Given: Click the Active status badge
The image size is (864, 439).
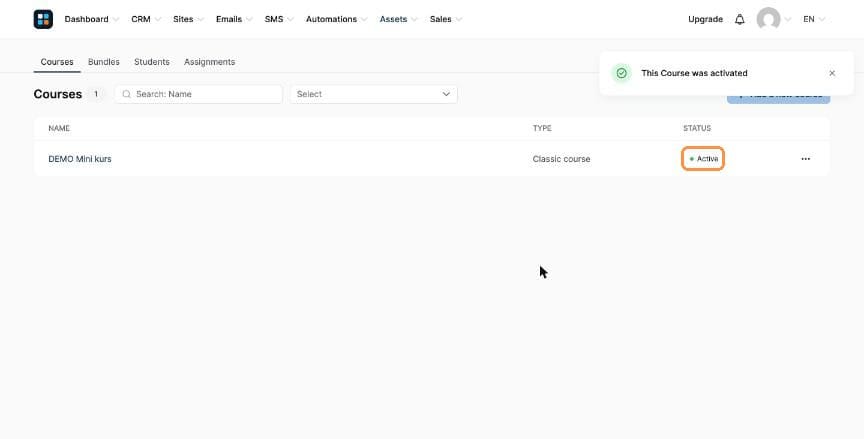Looking at the screenshot, I should click(703, 159).
